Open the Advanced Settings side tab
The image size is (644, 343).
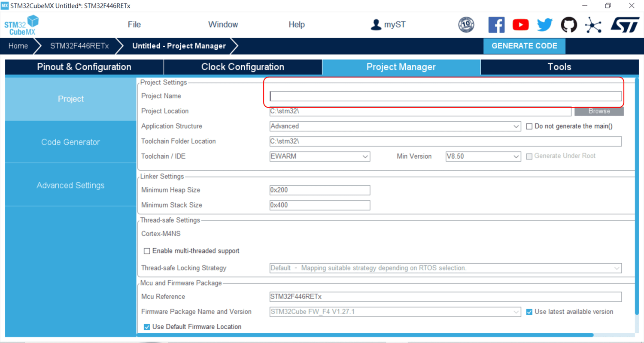point(70,185)
